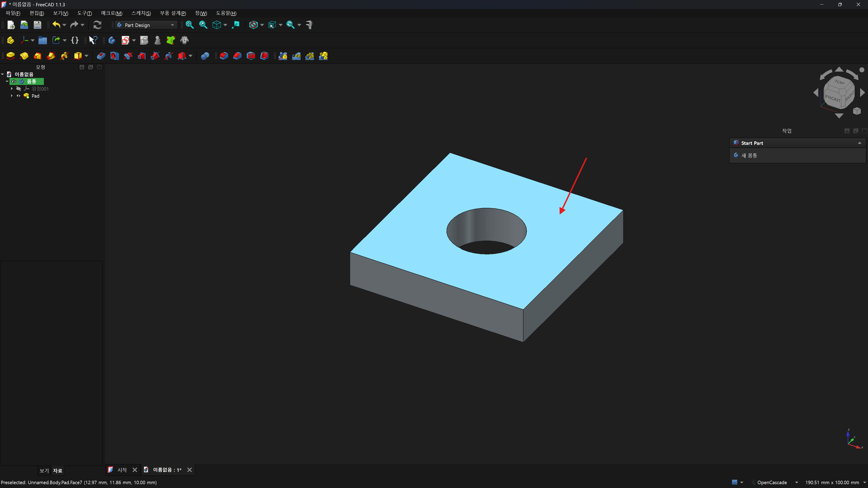Open the draw style dropdown arrow
The height and width of the screenshot is (488, 868).
262,25
